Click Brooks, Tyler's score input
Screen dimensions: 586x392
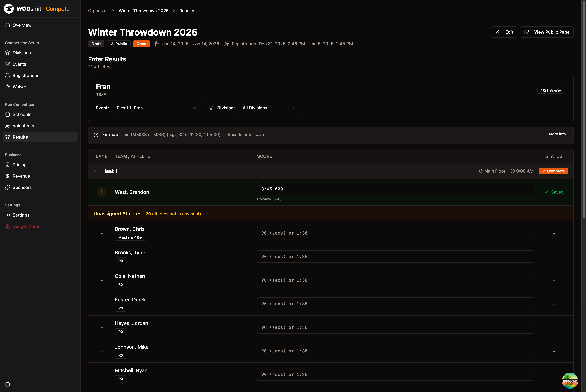pyautogui.click(x=395, y=257)
